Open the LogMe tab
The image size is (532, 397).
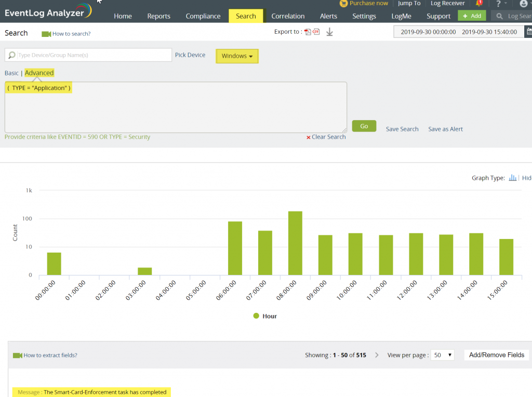[x=402, y=16]
